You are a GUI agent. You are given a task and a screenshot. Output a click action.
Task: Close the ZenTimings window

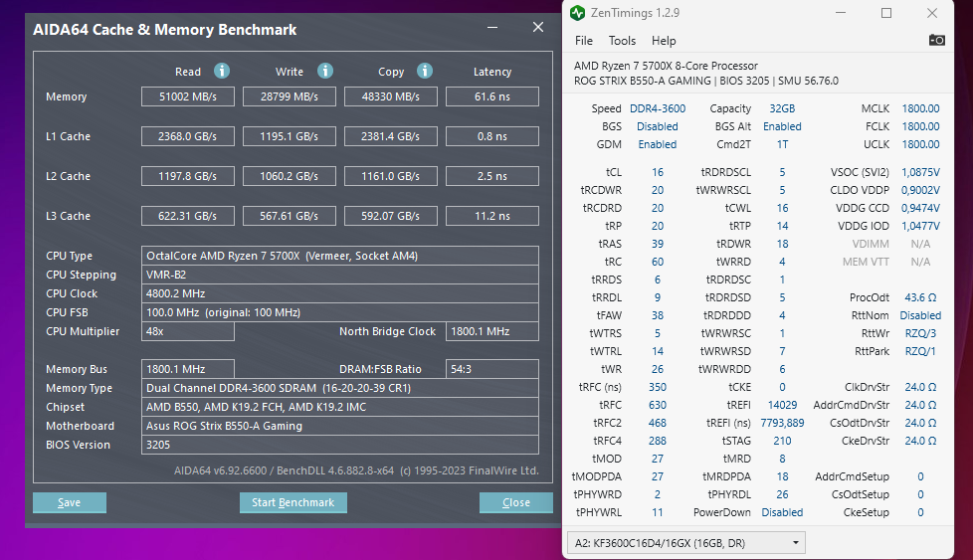tap(932, 13)
